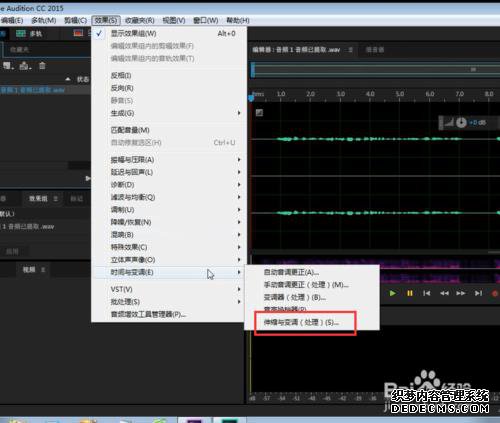Viewport: 500px width, 423px height.
Task: Open 音频增效工具管理器(P) at the menu bottom
Action: coord(148,314)
